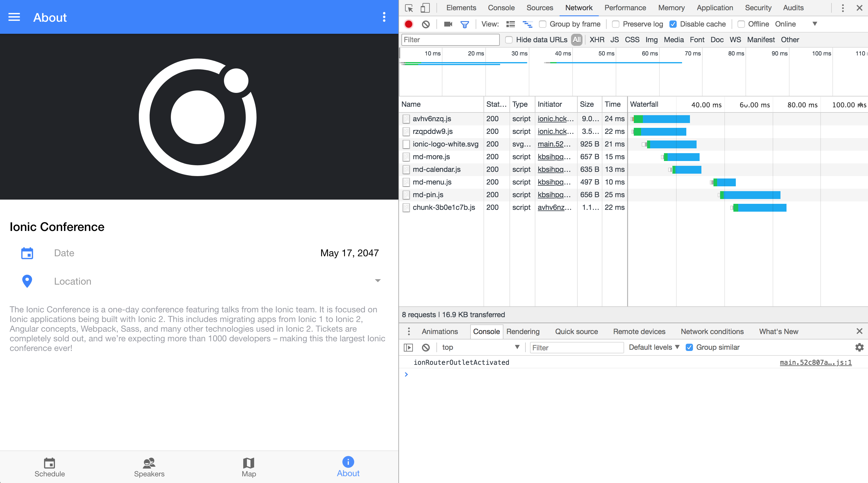Click the rzqpddw9.js waterfall bar
This screenshot has height=483, width=868.
pos(660,132)
